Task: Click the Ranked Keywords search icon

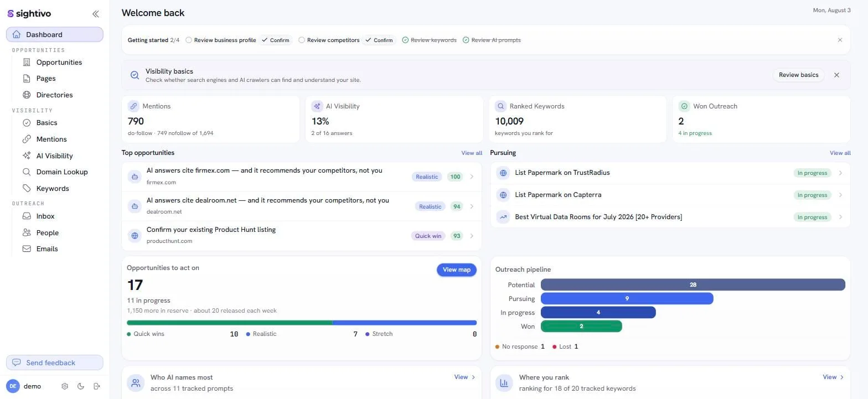Action: click(x=500, y=106)
